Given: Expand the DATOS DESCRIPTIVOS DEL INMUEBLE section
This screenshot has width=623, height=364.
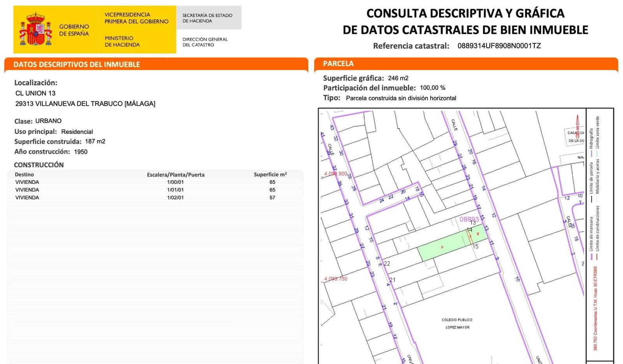Looking at the screenshot, I should pyautogui.click(x=76, y=65).
